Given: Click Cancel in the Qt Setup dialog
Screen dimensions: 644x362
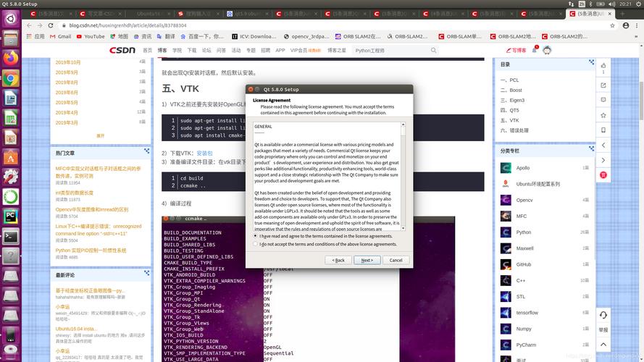Looking at the screenshot, I should pos(396,260).
